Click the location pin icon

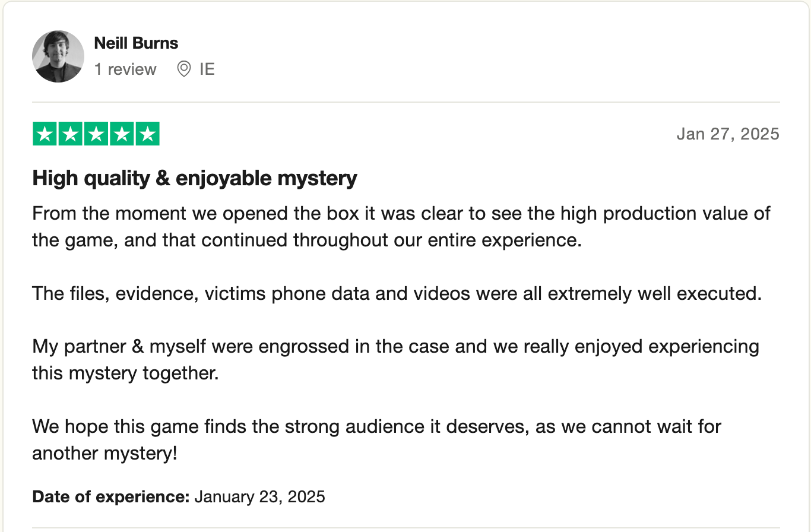[x=184, y=69]
